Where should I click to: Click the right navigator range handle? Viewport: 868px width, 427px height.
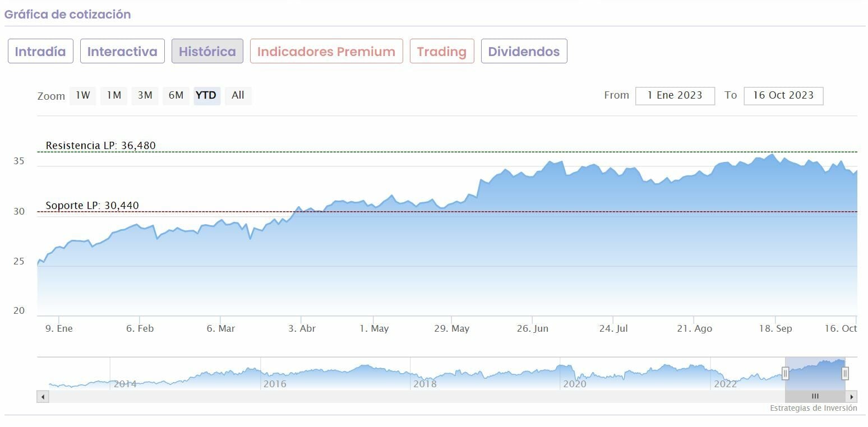[845, 373]
